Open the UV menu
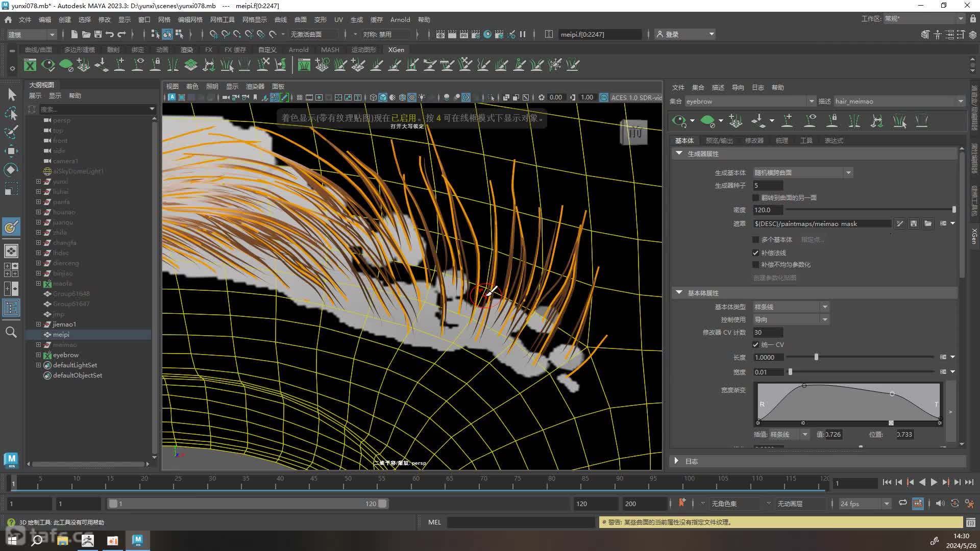 pyautogui.click(x=338, y=19)
